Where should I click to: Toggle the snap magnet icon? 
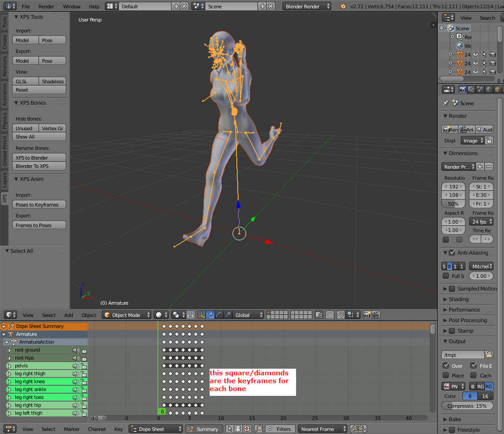[x=340, y=315]
